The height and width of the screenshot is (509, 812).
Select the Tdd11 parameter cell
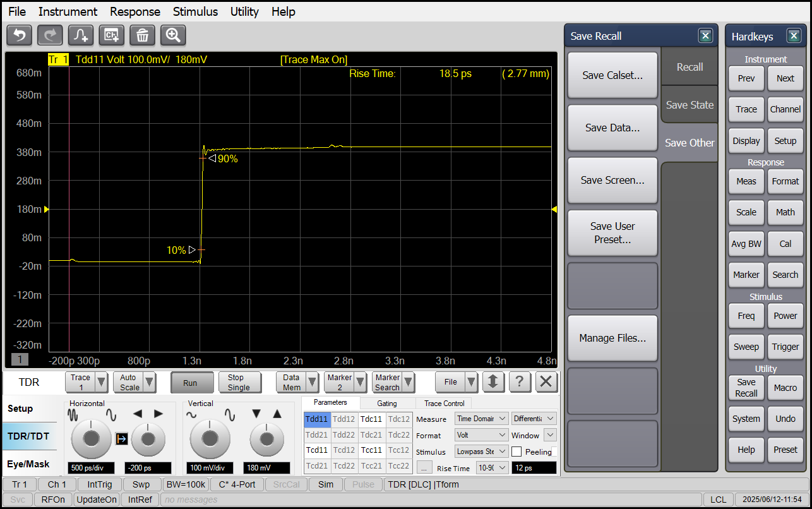pyautogui.click(x=317, y=419)
